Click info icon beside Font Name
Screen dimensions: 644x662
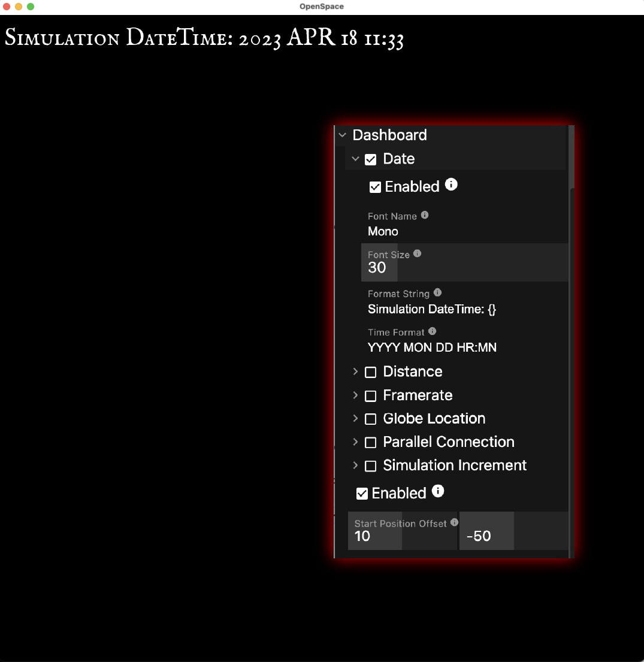(425, 215)
